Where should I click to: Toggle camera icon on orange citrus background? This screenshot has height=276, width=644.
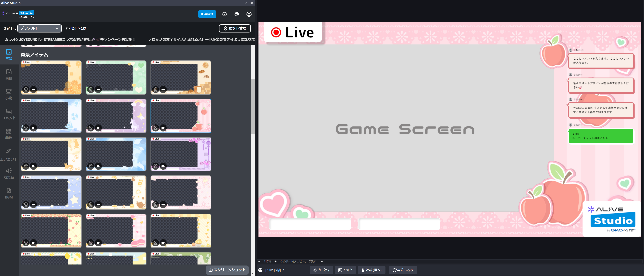pos(33,89)
